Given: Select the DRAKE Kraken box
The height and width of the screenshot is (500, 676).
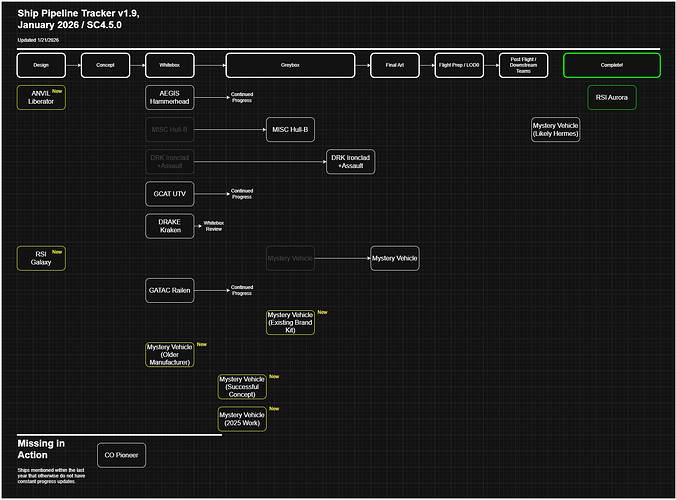Looking at the screenshot, I should point(170,226).
